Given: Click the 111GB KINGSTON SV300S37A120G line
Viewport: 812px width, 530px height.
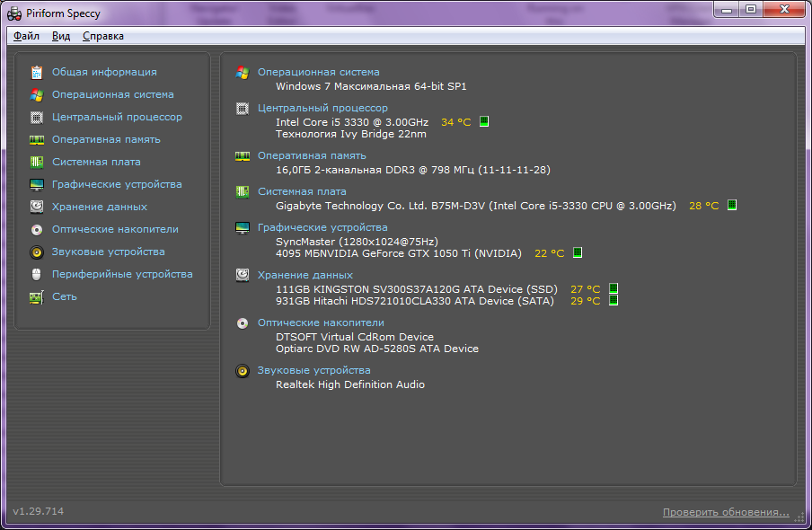Looking at the screenshot, I should pos(417,289).
